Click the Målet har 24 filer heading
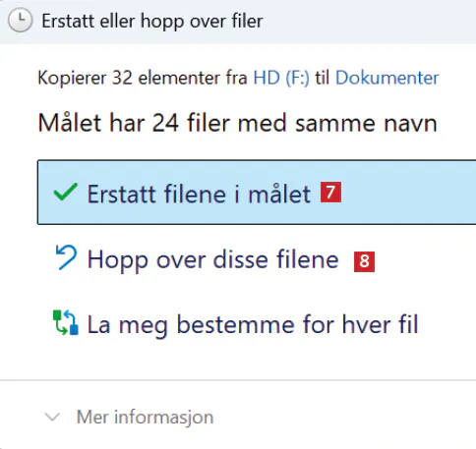 pos(237,123)
